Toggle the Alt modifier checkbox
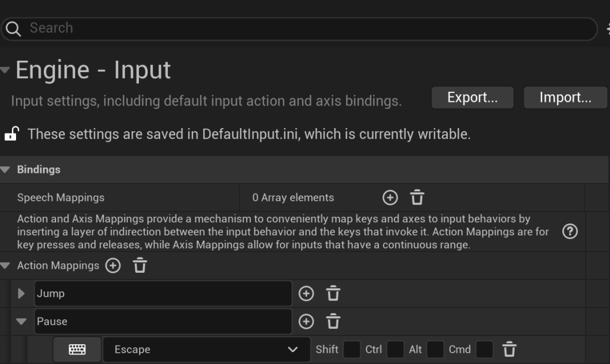Screen dimensions: 610x364 (435, 350)
